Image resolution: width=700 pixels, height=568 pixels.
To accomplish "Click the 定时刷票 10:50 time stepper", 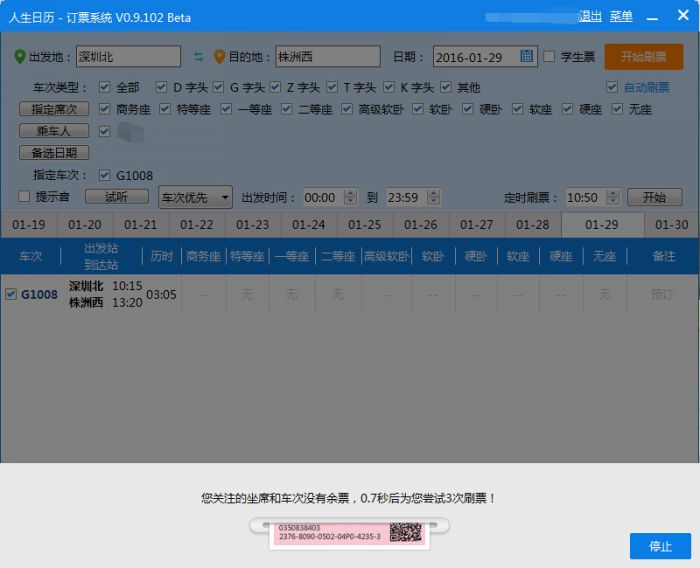I will [613, 197].
